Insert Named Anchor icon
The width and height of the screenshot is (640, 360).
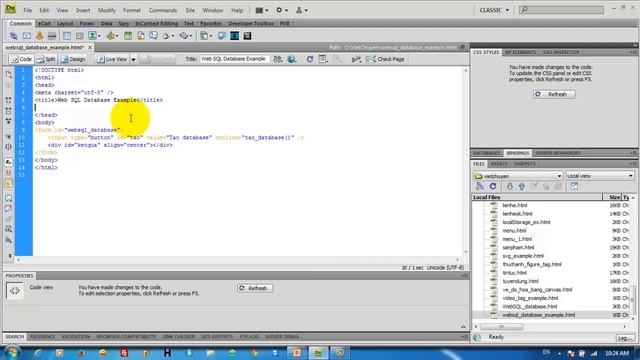(x=40, y=36)
